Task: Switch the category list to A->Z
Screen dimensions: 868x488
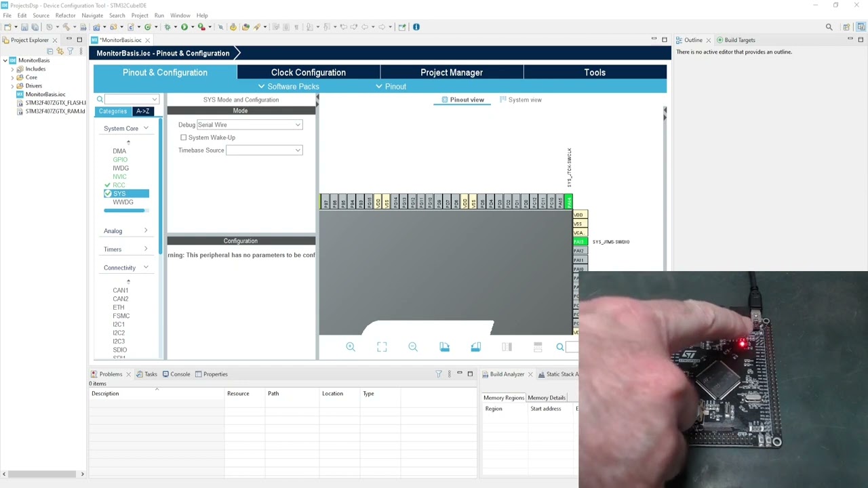Action: click(x=142, y=111)
